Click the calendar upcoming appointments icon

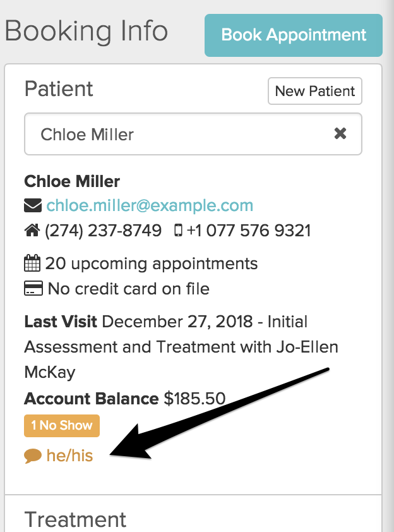[x=32, y=263]
